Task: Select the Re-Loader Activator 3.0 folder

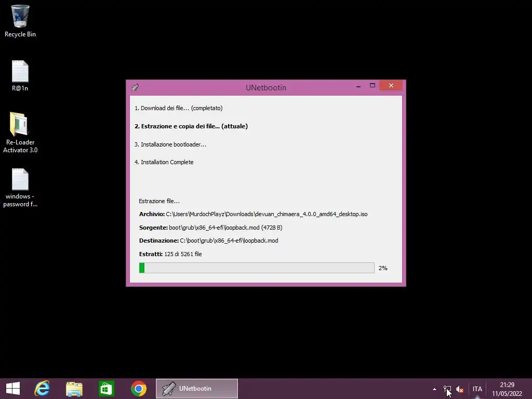Action: 20,132
